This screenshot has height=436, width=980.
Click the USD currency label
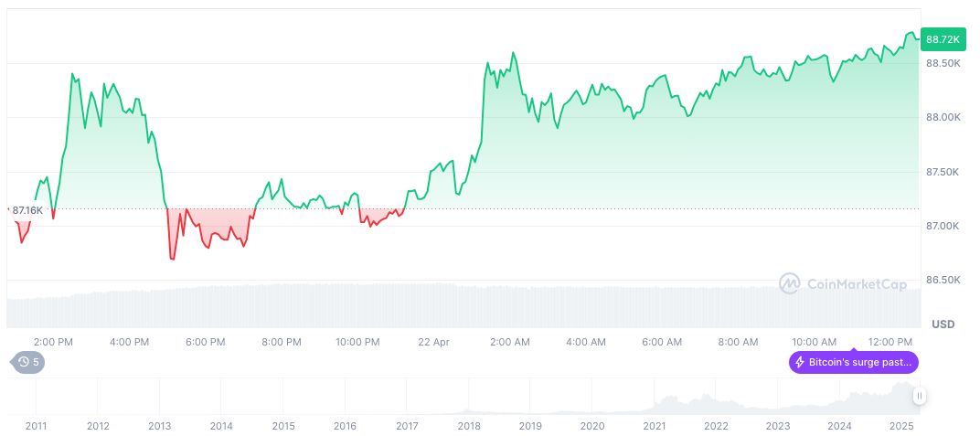943,324
